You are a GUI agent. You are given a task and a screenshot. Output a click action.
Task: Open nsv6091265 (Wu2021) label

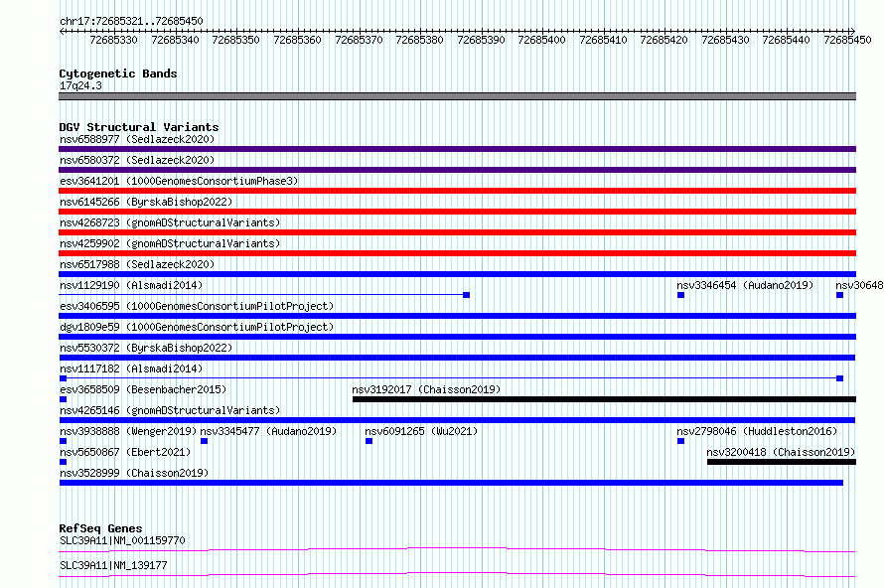tap(421, 431)
